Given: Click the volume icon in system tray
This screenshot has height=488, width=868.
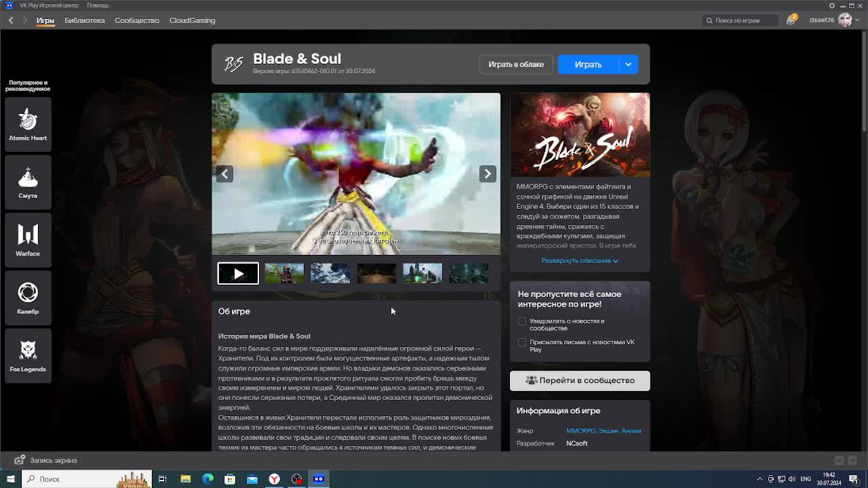Looking at the screenshot, I should pos(793,479).
